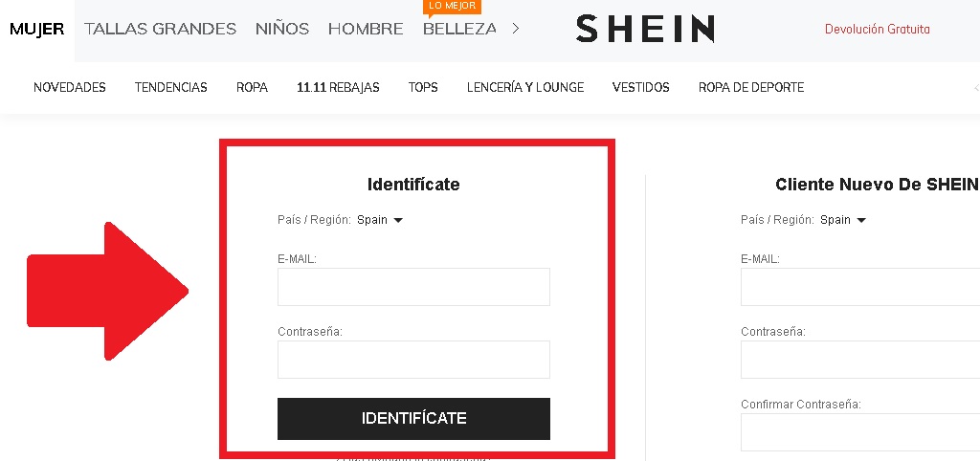
Task: Open the BELLEZA category tab
Action: [x=459, y=29]
